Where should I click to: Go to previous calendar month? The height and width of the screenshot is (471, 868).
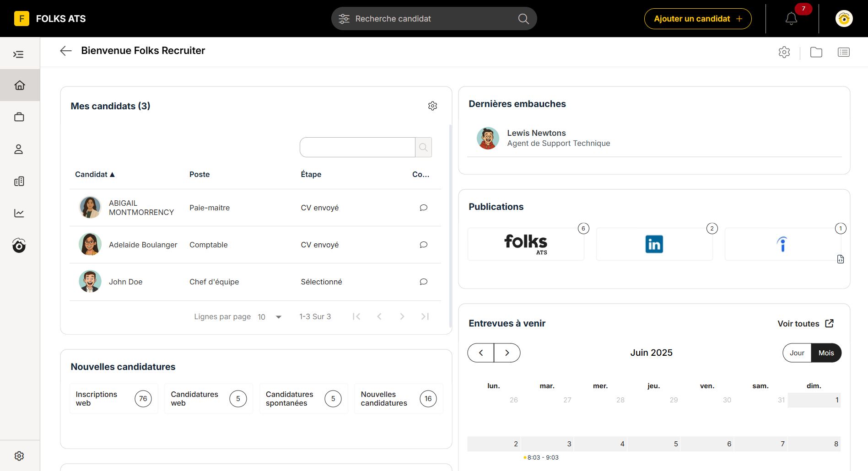pyautogui.click(x=481, y=353)
